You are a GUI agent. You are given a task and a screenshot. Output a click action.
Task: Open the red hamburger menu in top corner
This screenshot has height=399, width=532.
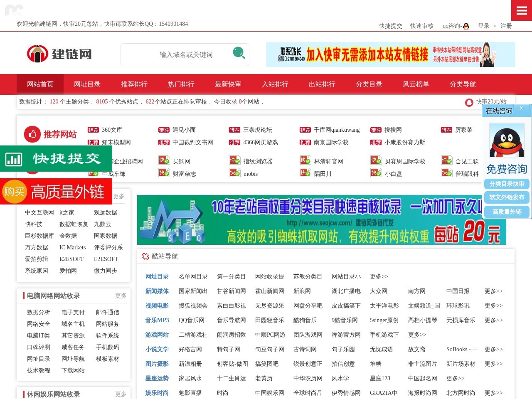click(x=521, y=10)
